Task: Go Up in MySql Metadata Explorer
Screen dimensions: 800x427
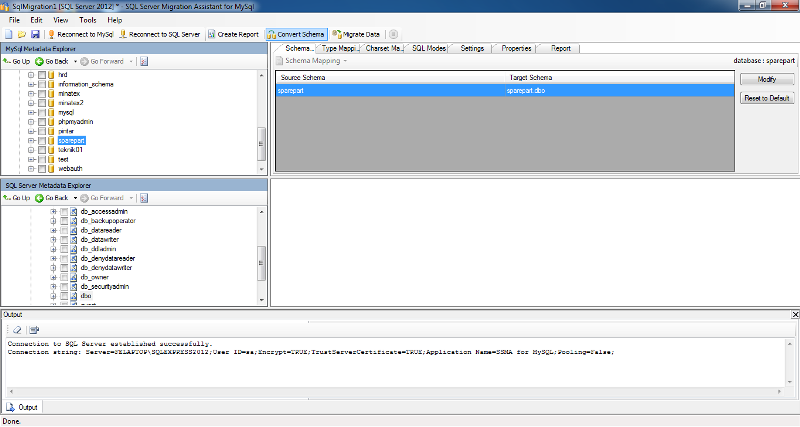Action: (x=17, y=61)
